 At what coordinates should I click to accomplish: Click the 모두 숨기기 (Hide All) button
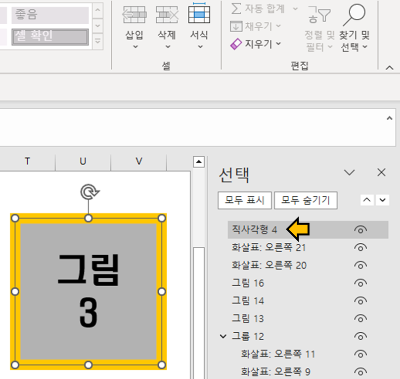click(306, 200)
